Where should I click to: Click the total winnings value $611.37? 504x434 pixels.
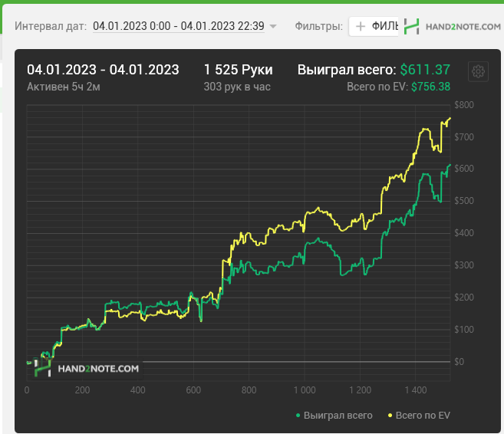click(x=425, y=70)
